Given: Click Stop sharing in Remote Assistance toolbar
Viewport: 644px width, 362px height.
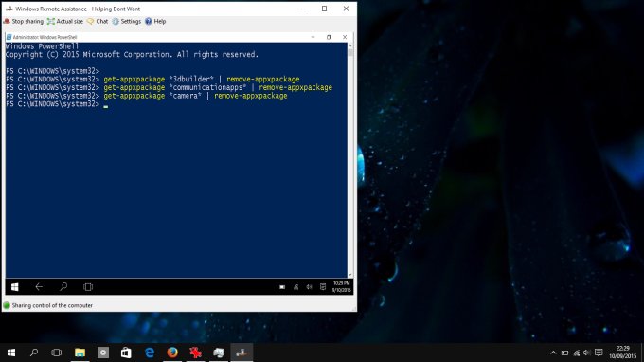Looking at the screenshot, I should [x=23, y=22].
